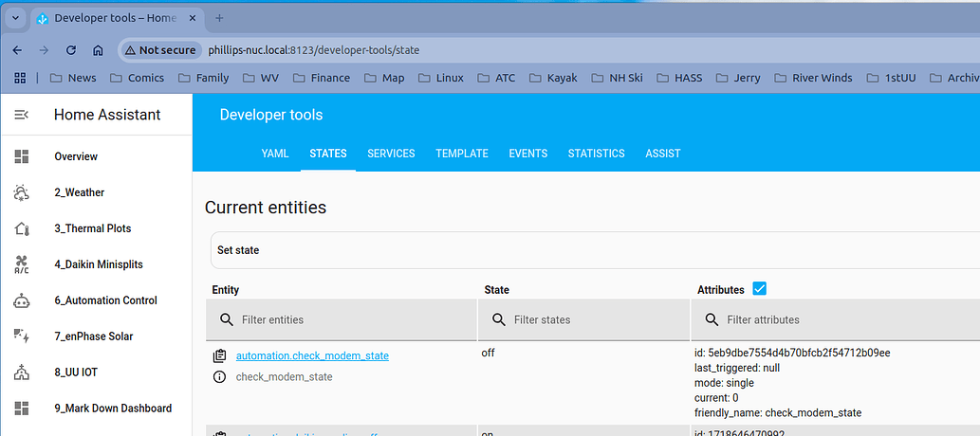Viewport: 980px width, 436px height.
Task: Open 7_enPhase Solar dashboard in sidebar
Action: (96, 336)
